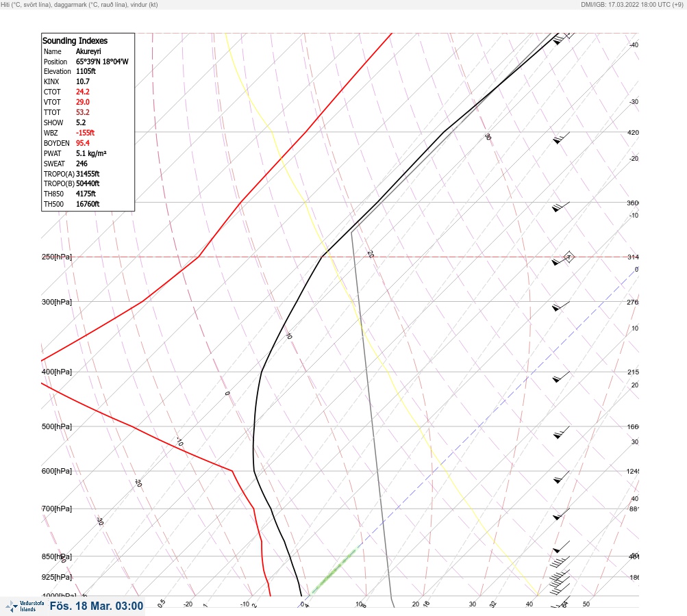Viewport: 687px width, 616px height.
Task: Click the KINX value 10.7
Action: pyautogui.click(x=83, y=81)
